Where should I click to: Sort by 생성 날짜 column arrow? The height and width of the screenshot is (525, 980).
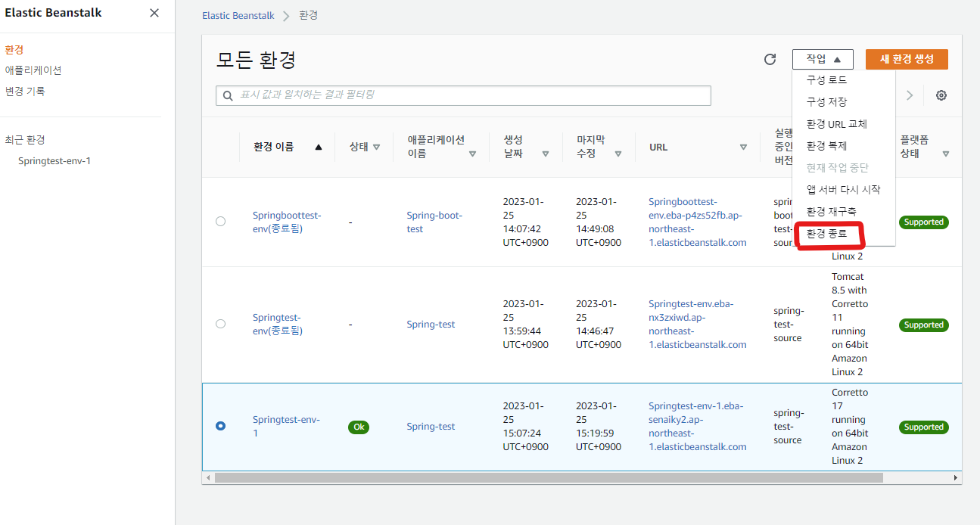(x=546, y=154)
